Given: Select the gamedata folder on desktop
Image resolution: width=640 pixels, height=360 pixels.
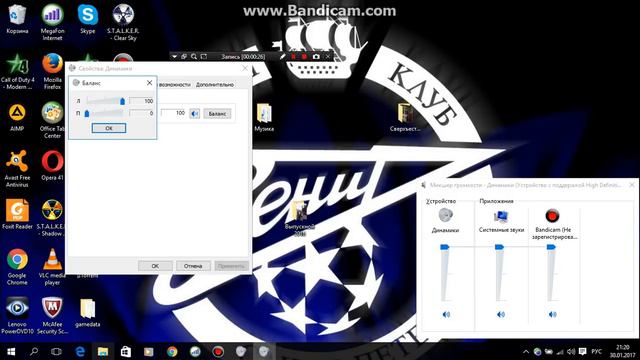Looking at the screenshot, I should point(87,313).
